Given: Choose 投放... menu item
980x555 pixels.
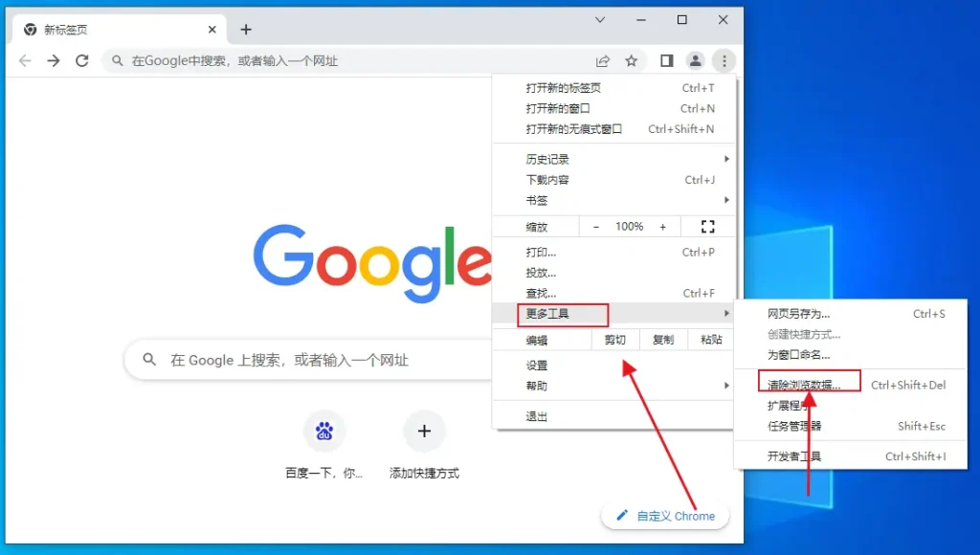Looking at the screenshot, I should click(x=613, y=273).
